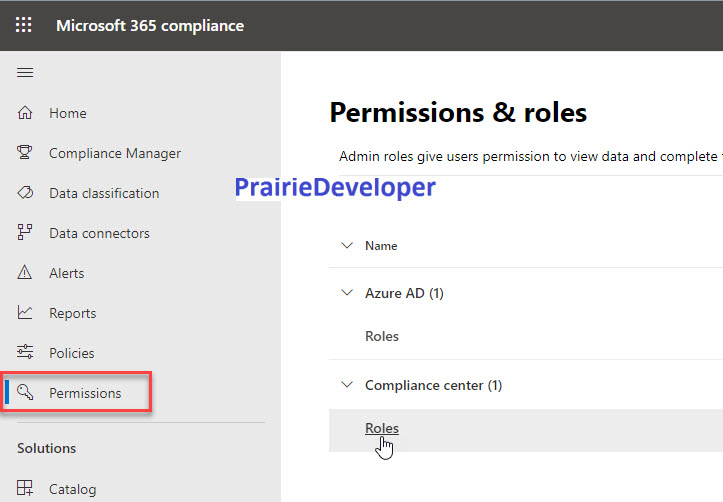This screenshot has width=723, height=502.
Task: Open Catalog under Solutions
Action: point(72,489)
